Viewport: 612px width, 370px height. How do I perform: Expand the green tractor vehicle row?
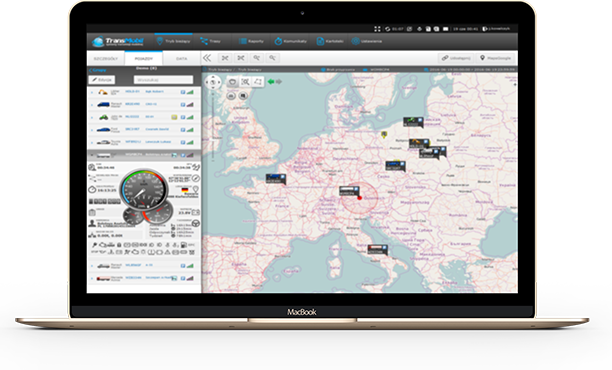[92, 117]
